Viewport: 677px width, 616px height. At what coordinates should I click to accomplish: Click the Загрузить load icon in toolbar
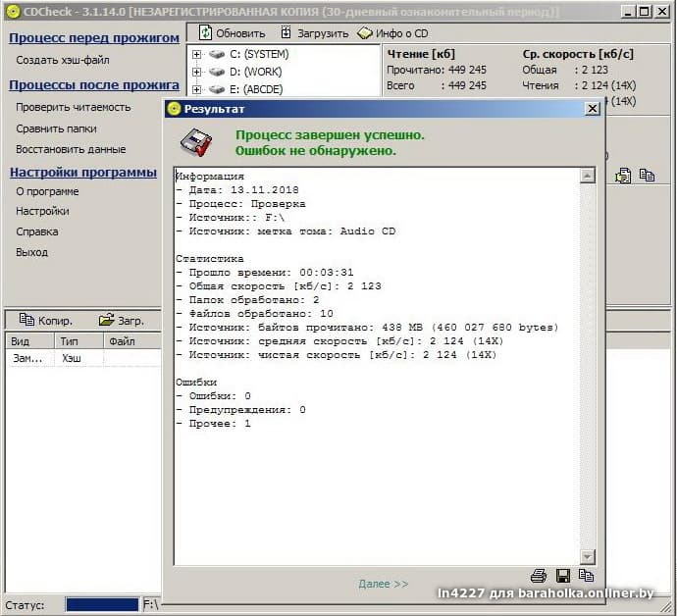click(286, 32)
